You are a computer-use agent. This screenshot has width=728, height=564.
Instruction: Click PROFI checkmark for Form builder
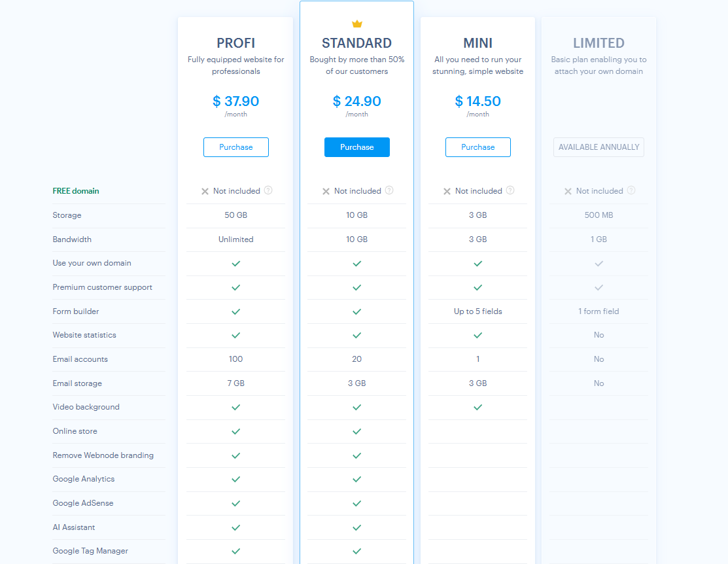236,311
